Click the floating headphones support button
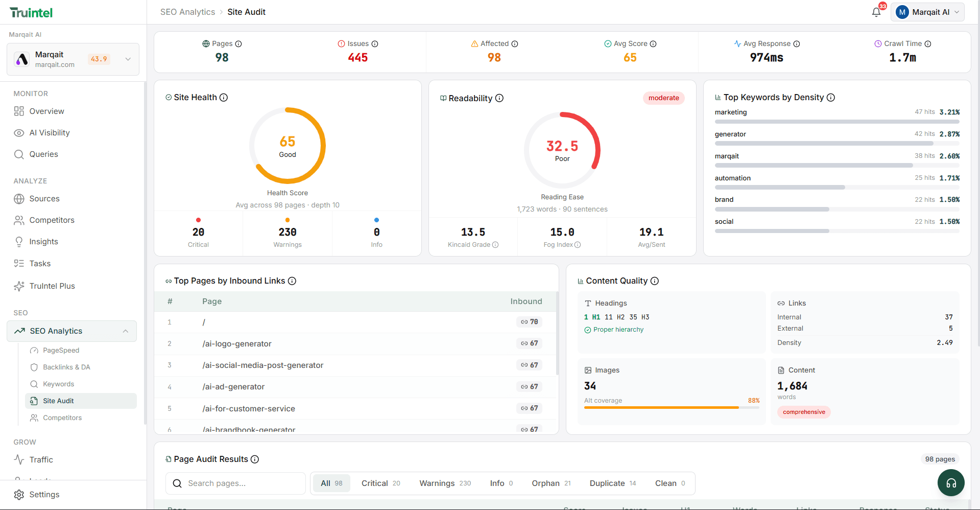The image size is (980, 510). click(x=950, y=482)
